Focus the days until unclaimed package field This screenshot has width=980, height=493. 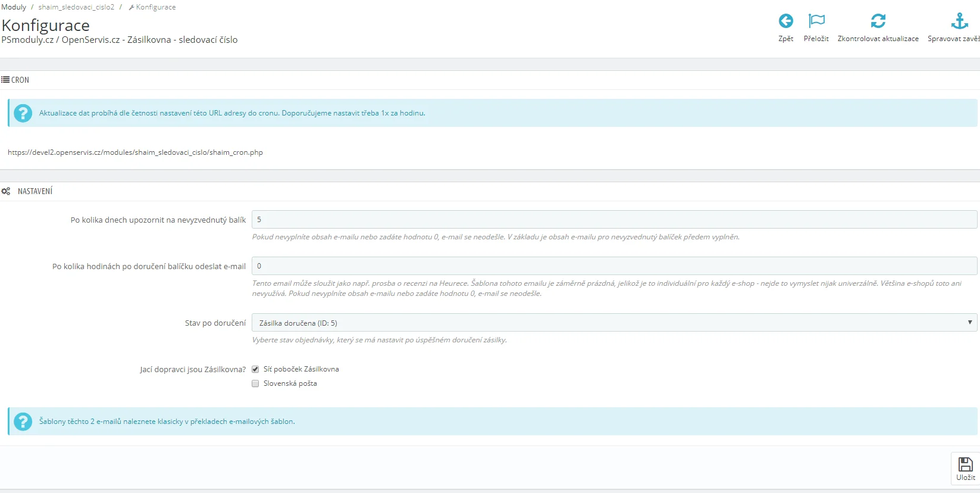[614, 220]
